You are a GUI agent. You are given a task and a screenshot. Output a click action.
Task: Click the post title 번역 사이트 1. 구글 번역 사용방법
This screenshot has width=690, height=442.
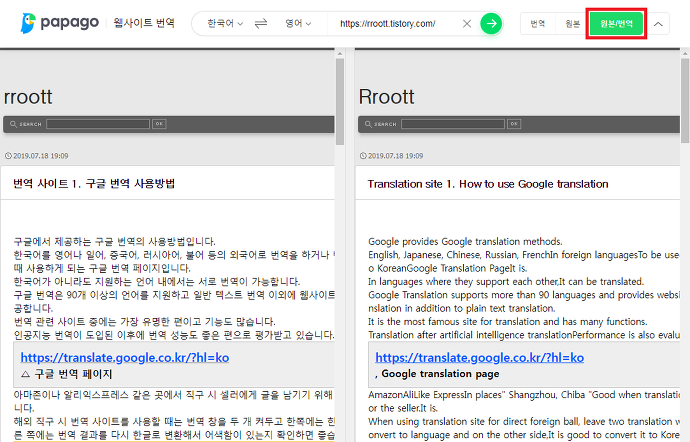(x=94, y=183)
